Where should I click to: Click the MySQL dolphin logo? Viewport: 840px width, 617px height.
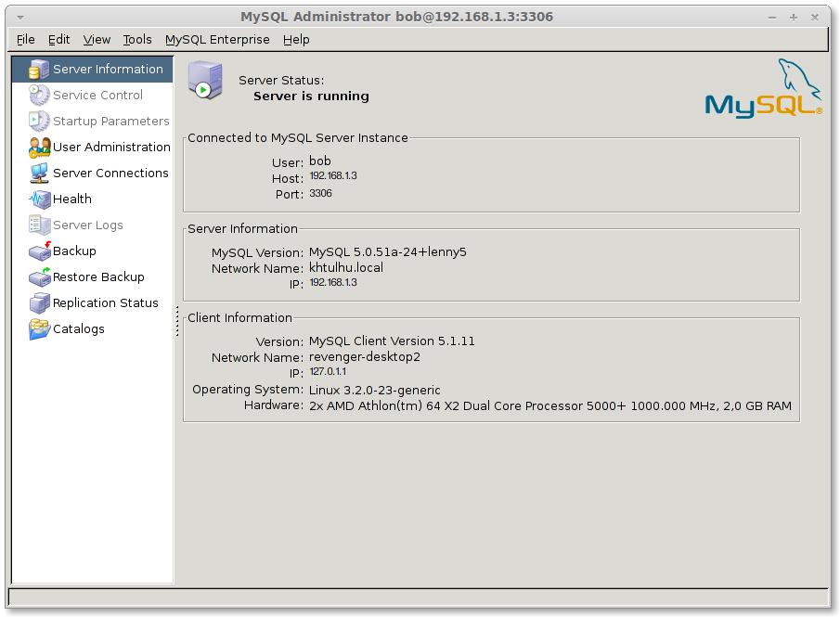click(x=763, y=89)
